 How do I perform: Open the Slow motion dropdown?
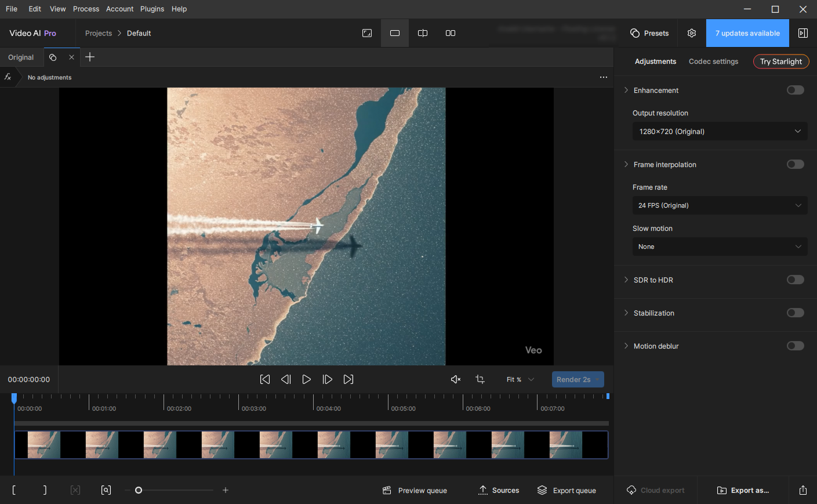(720, 246)
